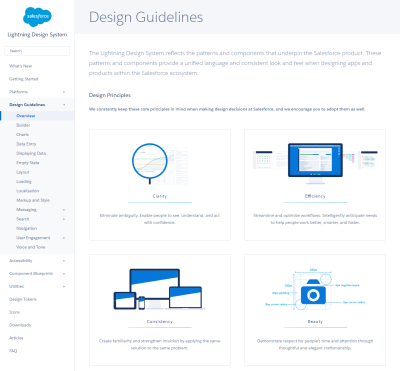This screenshot has height=371, width=400.
Task: Click the Beauty camera icon illustration
Action: click(x=313, y=289)
